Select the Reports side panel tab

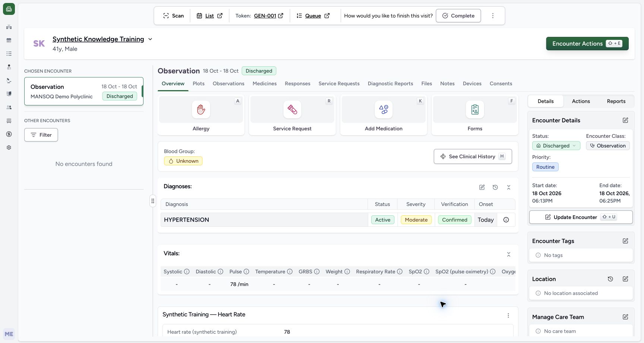(616, 101)
